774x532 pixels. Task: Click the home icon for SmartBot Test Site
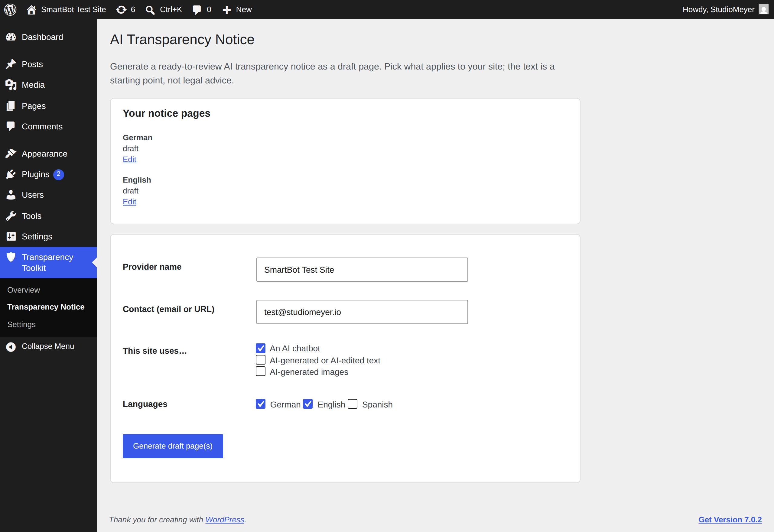(31, 10)
